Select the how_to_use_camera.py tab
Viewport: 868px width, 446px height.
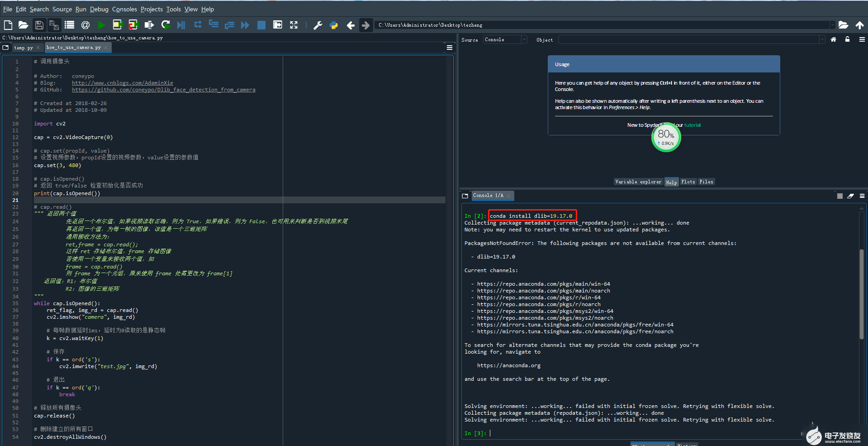tap(74, 48)
